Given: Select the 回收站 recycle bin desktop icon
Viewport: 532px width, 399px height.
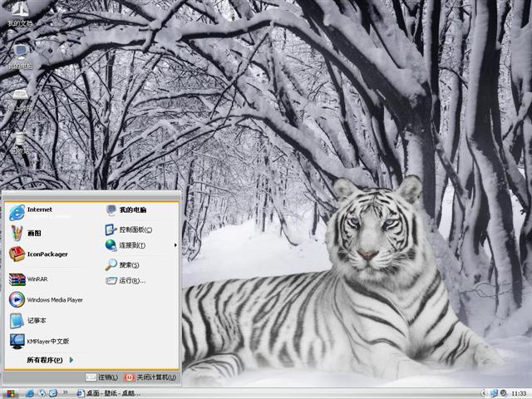Looking at the screenshot, I should tap(20, 142).
